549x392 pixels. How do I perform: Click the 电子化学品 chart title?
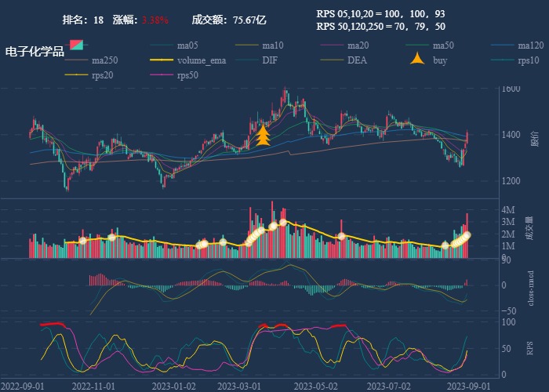(x=35, y=52)
